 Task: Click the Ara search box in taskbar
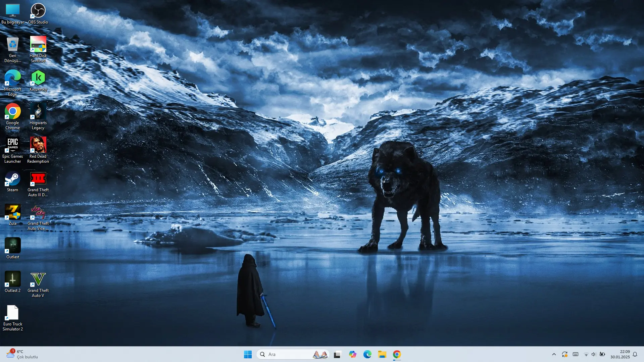[x=293, y=354]
